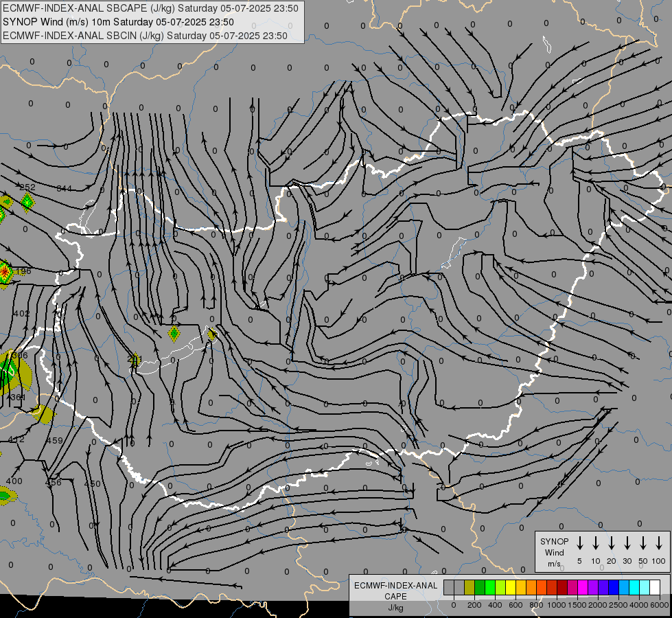Select the pure blue swatch in CAPE legend

(x=613, y=587)
